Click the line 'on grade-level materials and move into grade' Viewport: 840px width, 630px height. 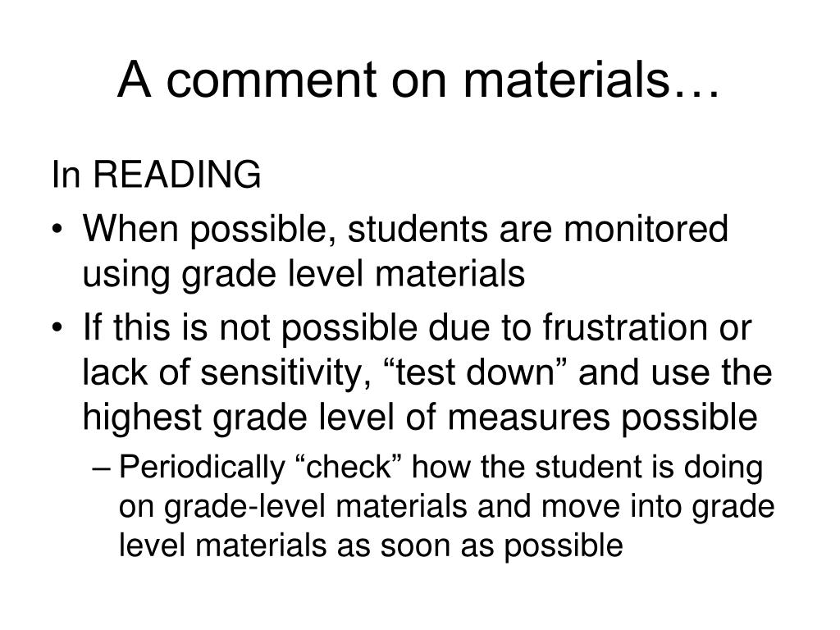pos(447,506)
